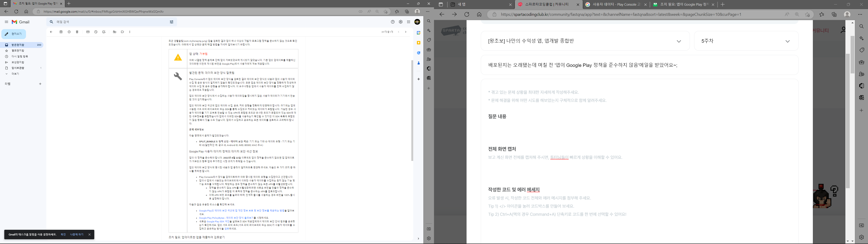Open Gmail support help icon
Image resolution: width=868 pixels, height=244 pixels.
393,22
